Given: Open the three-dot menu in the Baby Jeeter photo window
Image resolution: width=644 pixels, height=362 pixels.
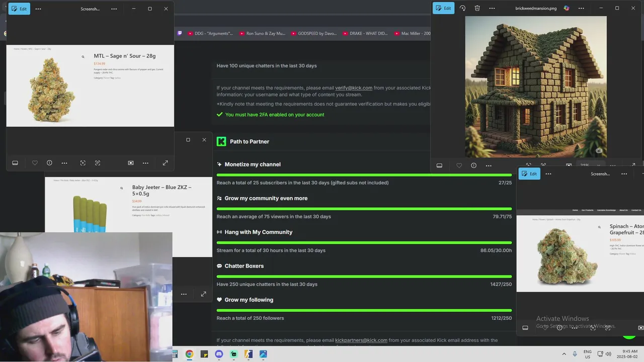Looking at the screenshot, I should (x=184, y=294).
